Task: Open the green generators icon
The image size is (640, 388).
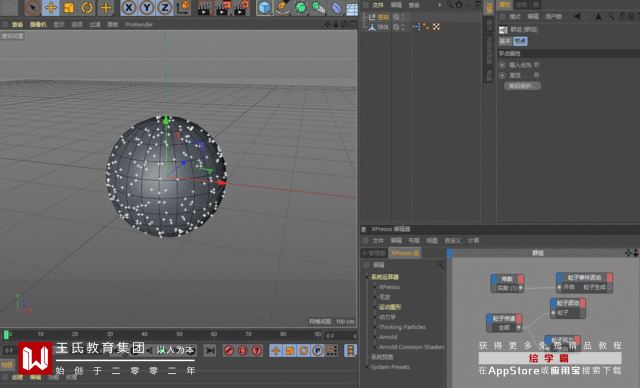Action: [x=300, y=8]
